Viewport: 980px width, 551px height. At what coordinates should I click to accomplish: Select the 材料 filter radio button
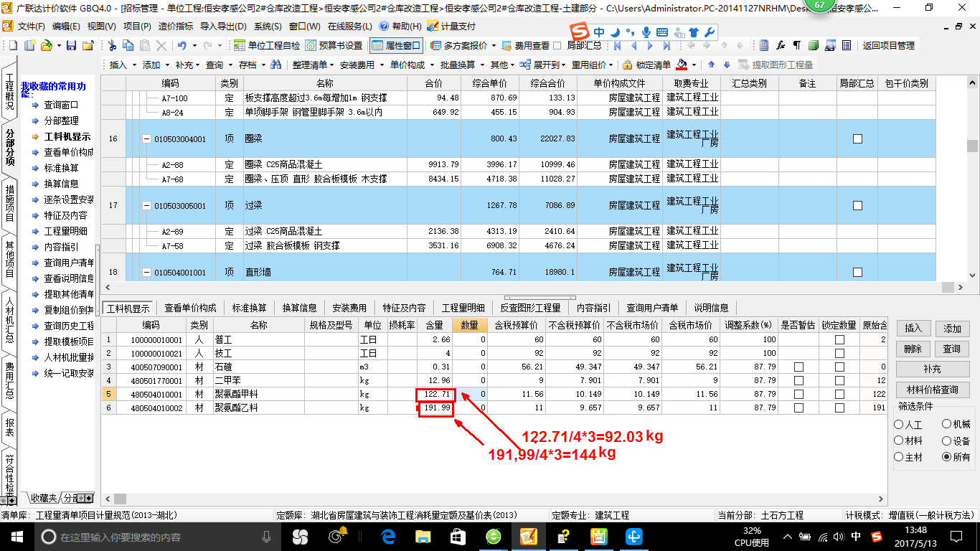coord(899,441)
